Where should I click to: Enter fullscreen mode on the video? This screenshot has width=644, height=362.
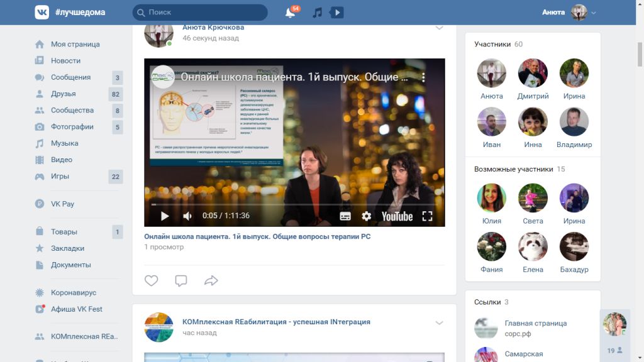click(427, 216)
